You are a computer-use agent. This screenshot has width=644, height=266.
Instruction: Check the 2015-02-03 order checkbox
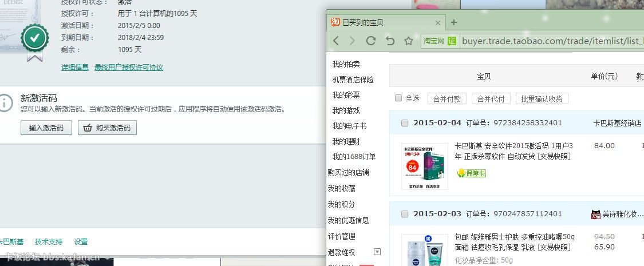click(405, 214)
